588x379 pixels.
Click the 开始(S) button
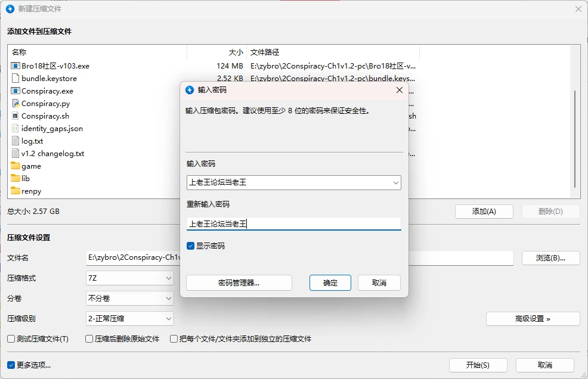478,365
